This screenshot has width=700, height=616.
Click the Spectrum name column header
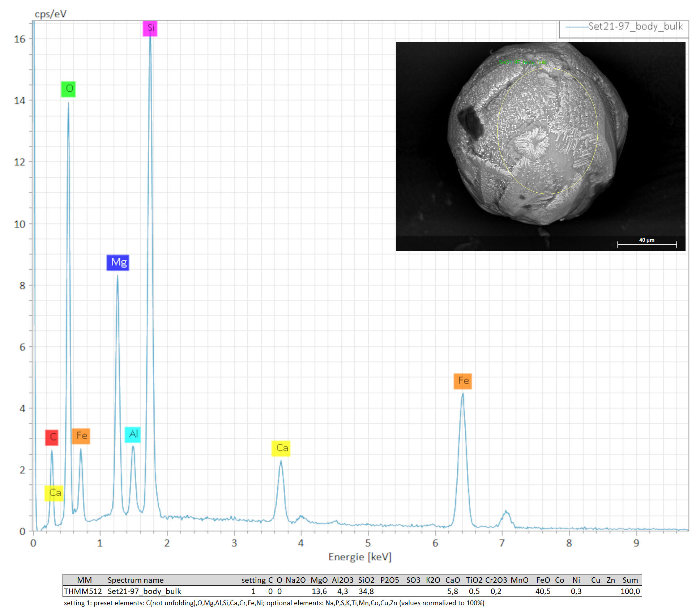click(135, 580)
